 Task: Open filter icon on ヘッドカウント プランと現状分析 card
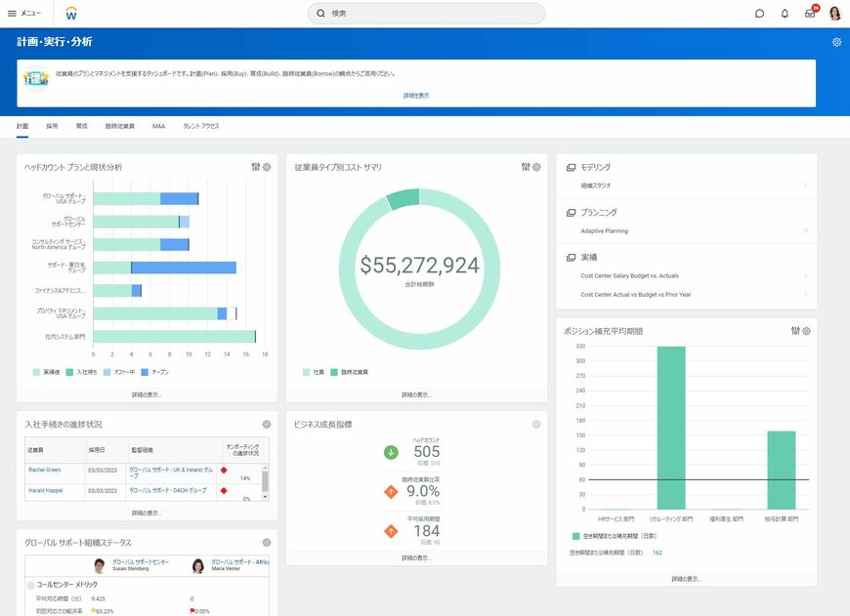[x=255, y=167]
